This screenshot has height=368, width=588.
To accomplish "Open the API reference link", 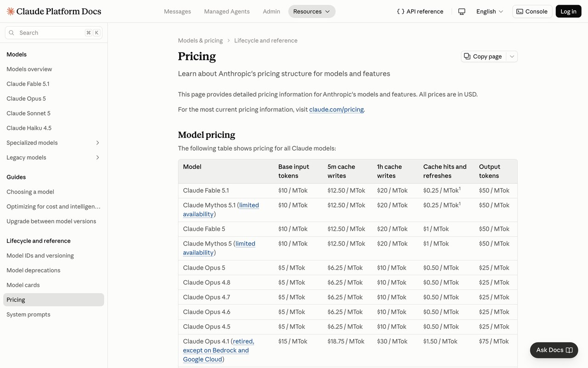I will 420,11.
